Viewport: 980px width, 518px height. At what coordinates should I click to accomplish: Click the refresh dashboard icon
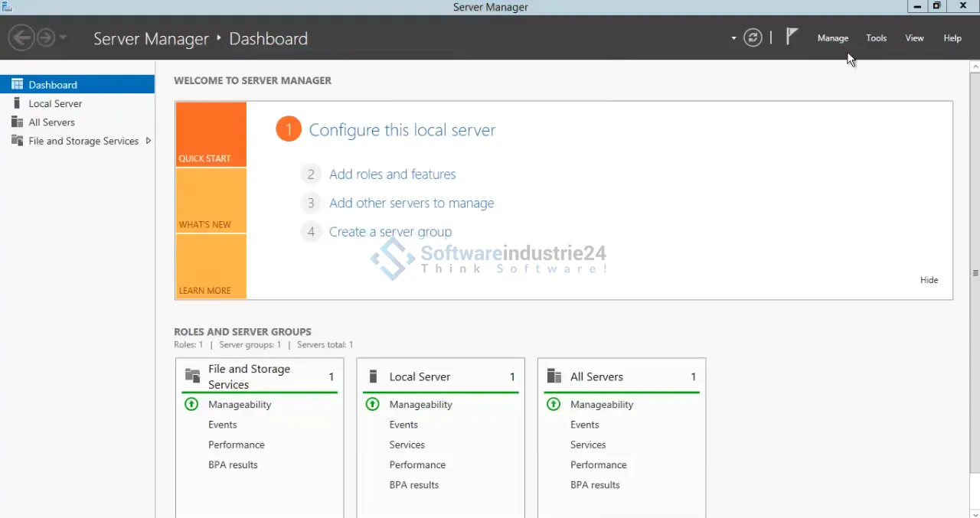(753, 37)
